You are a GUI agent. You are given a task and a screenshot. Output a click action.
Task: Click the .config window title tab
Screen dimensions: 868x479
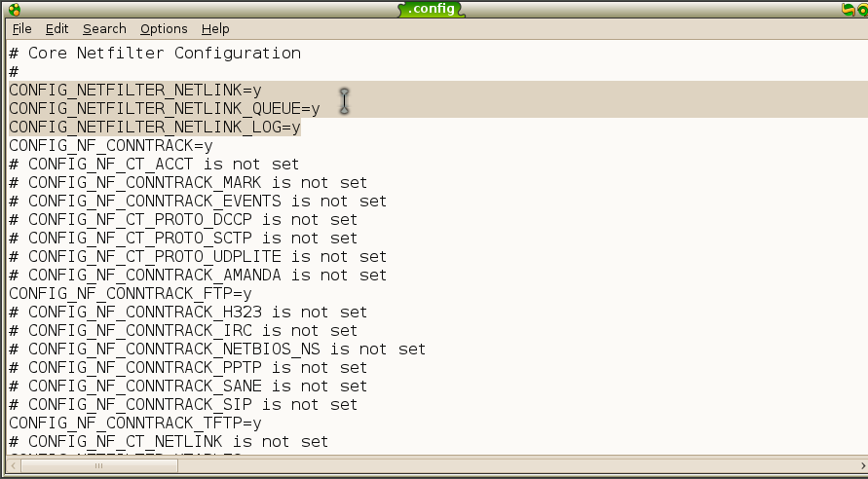click(432, 10)
